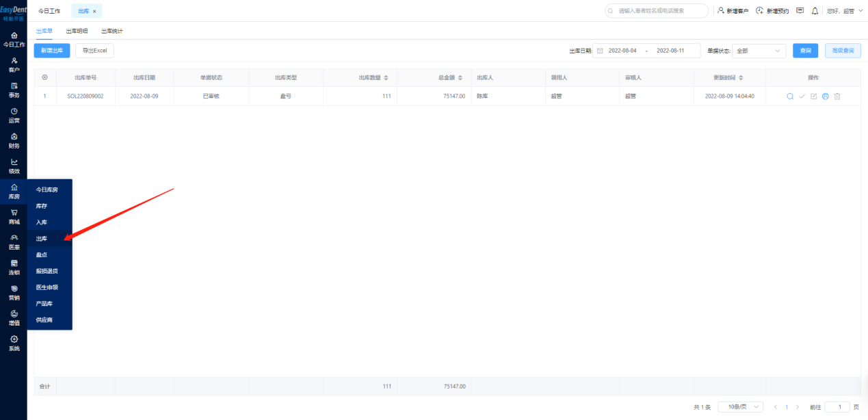Sort by 总金额 column

click(460, 77)
